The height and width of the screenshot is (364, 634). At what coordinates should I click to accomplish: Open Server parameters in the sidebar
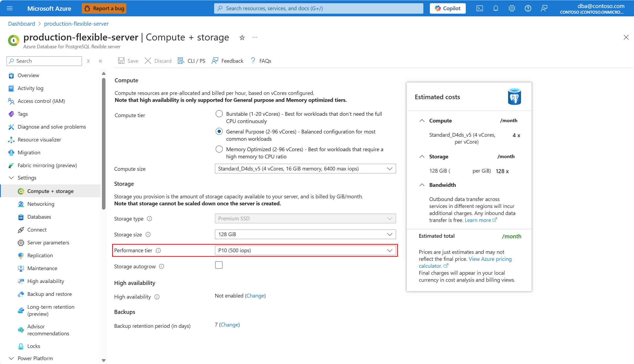48,243
